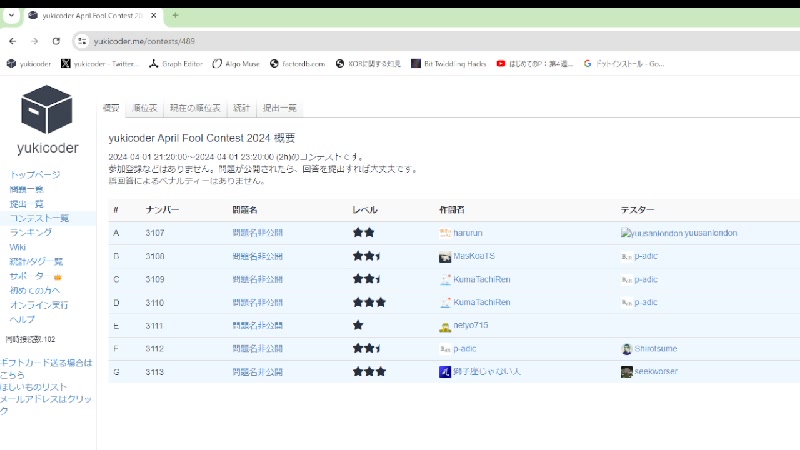Open Bit Twiddling Hacks bookmark
This screenshot has width=800, height=450.
(x=448, y=64)
